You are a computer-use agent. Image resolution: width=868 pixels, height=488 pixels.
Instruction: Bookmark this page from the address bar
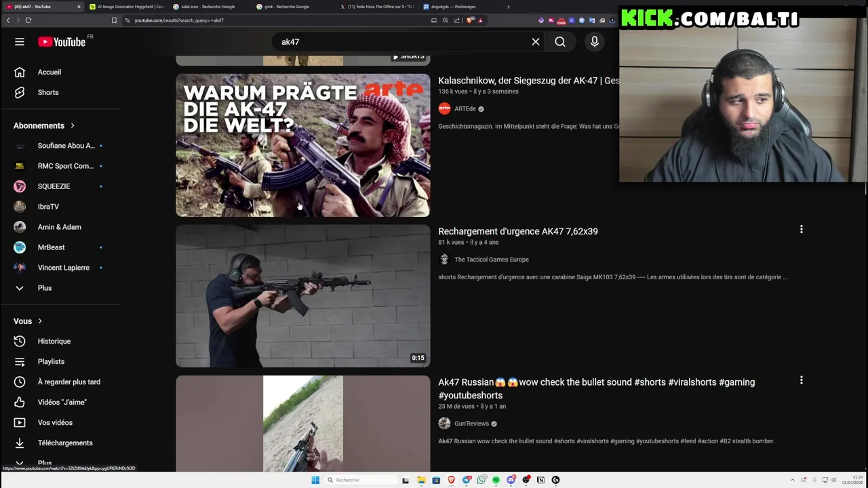click(x=114, y=20)
